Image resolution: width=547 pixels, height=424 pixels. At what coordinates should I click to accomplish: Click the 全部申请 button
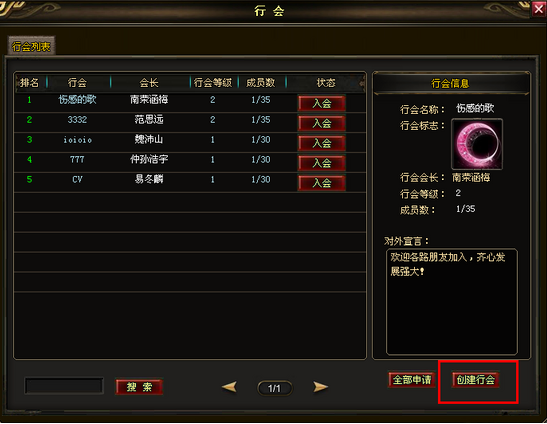412,379
